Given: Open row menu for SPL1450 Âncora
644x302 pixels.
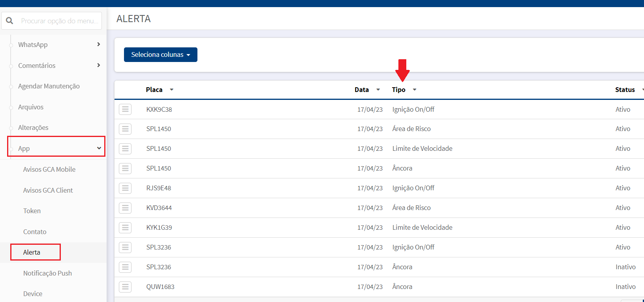Looking at the screenshot, I should pyautogui.click(x=125, y=169).
